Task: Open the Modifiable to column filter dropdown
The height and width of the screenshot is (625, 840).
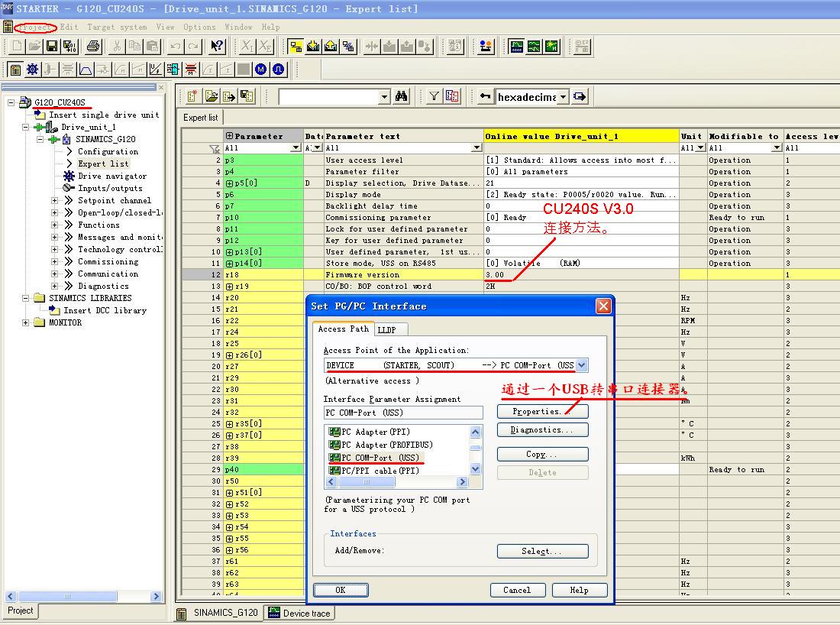Action: click(x=777, y=147)
